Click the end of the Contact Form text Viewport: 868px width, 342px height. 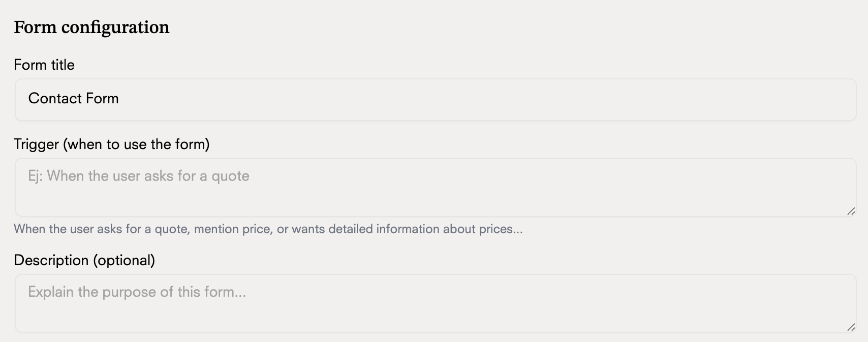[x=119, y=99]
